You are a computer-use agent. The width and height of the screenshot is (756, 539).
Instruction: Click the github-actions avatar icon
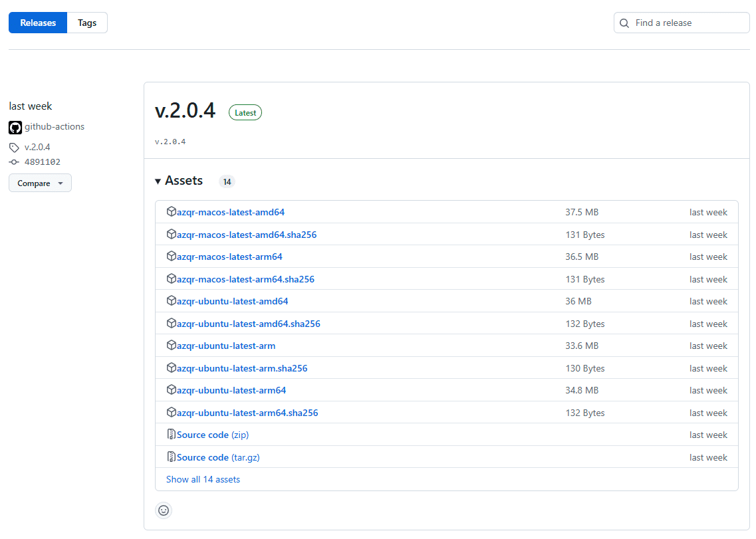tap(15, 127)
